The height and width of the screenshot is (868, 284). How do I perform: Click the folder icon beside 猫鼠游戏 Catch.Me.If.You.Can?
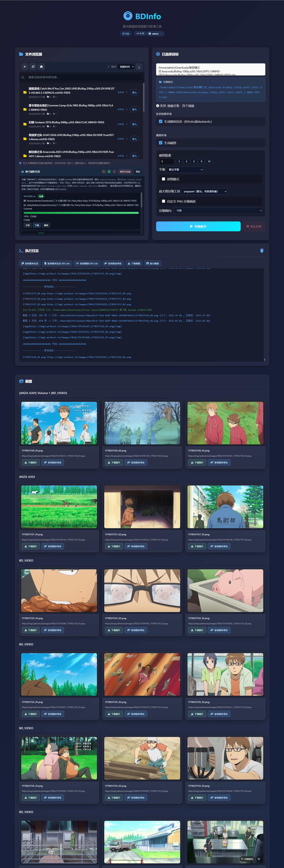click(25, 92)
